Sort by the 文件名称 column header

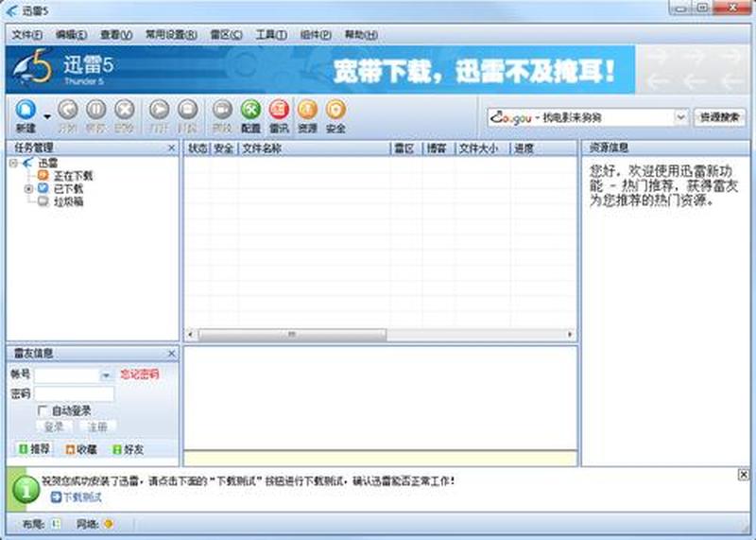[314, 148]
